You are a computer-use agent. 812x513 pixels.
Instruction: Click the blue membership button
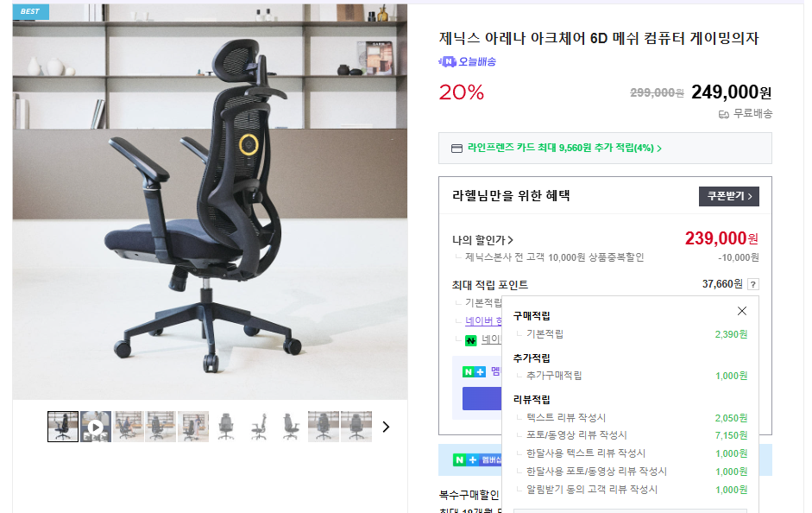click(482, 398)
